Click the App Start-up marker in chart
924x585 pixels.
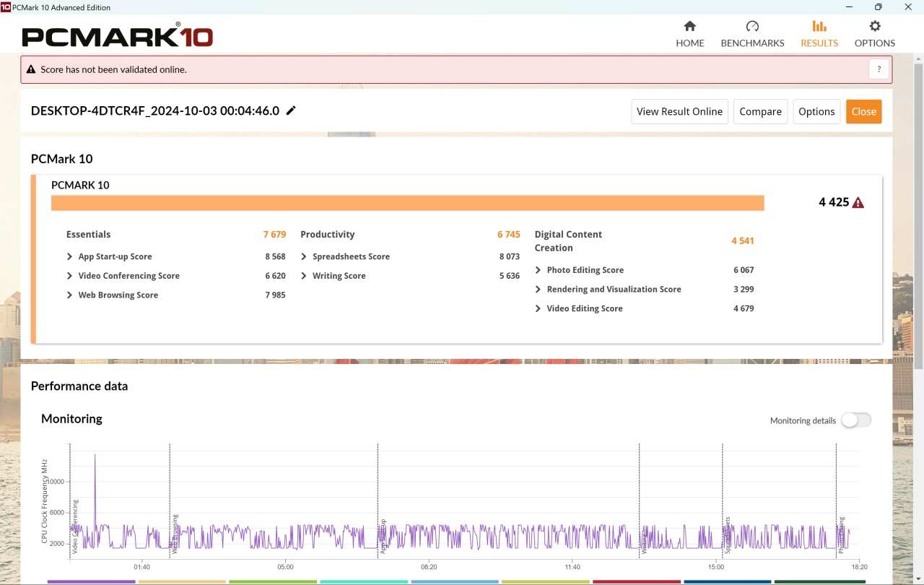383,537
